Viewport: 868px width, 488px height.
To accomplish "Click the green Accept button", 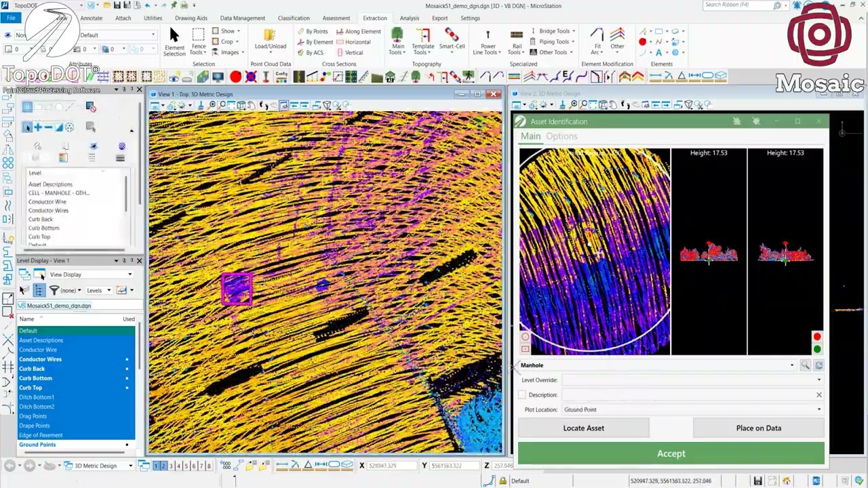I will pyautogui.click(x=671, y=453).
